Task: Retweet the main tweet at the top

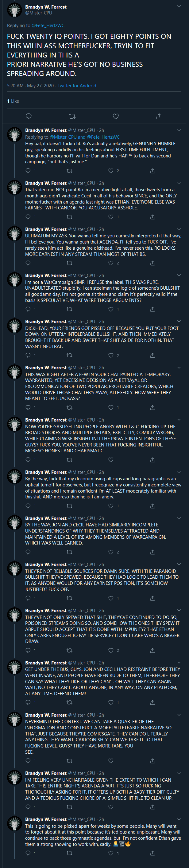Action: (x=72, y=116)
